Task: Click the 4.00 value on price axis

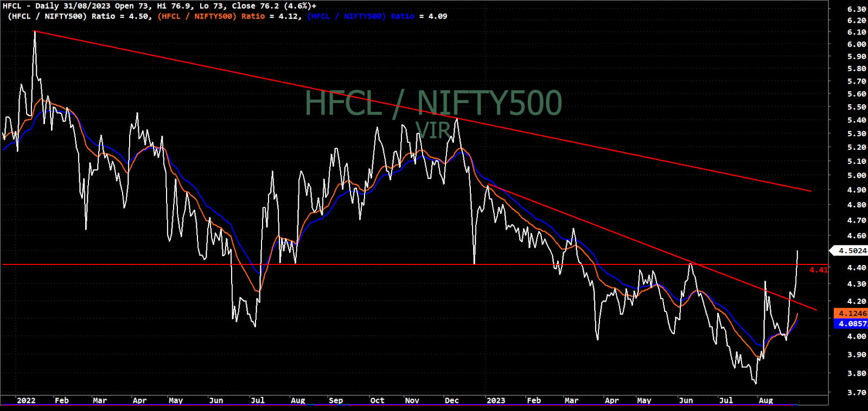Action: coord(857,337)
